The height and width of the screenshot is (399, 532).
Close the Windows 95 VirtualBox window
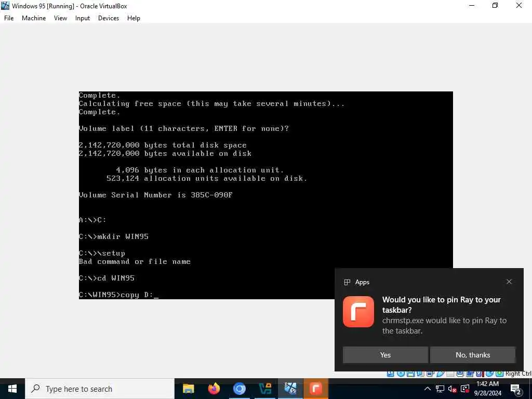pyautogui.click(x=519, y=5)
